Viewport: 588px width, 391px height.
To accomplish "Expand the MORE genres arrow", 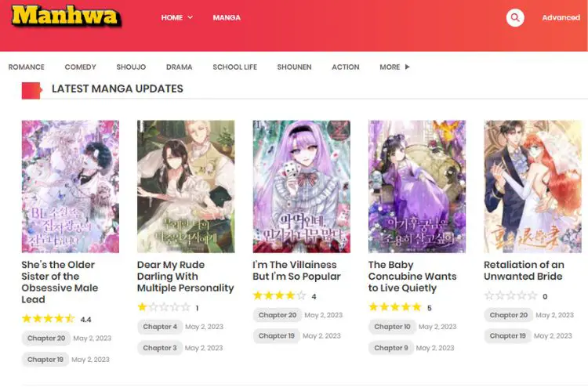I will [x=407, y=67].
